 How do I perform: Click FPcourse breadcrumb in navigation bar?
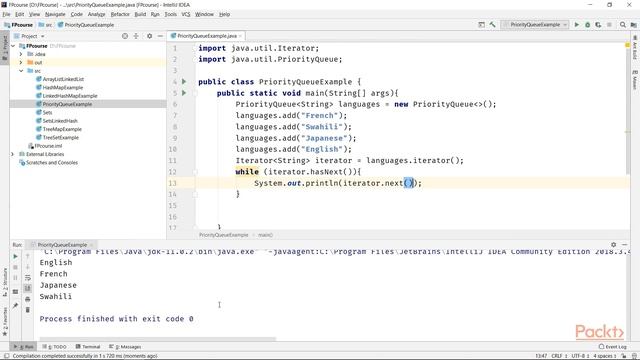click(18, 25)
